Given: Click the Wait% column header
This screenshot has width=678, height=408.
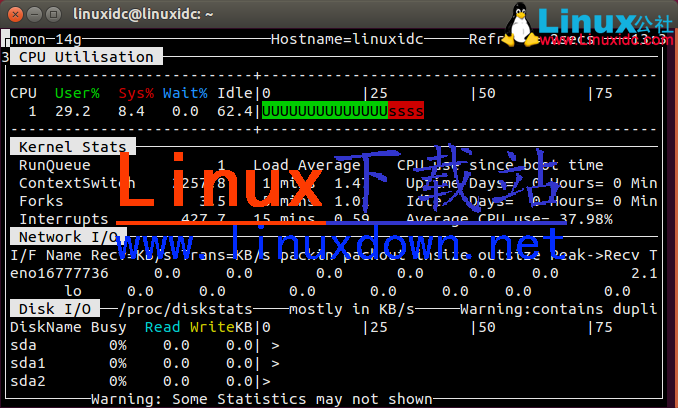Looking at the screenshot, I should coord(185,93).
